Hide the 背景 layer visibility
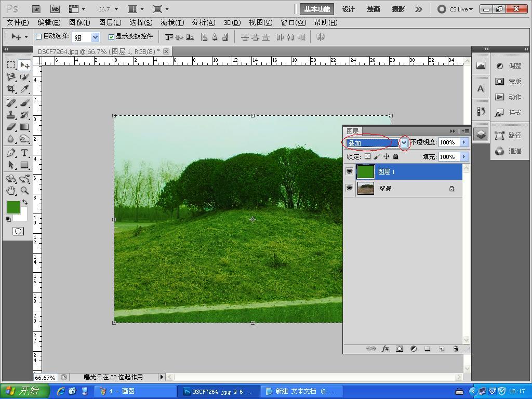The height and width of the screenshot is (399, 532). 349,188
